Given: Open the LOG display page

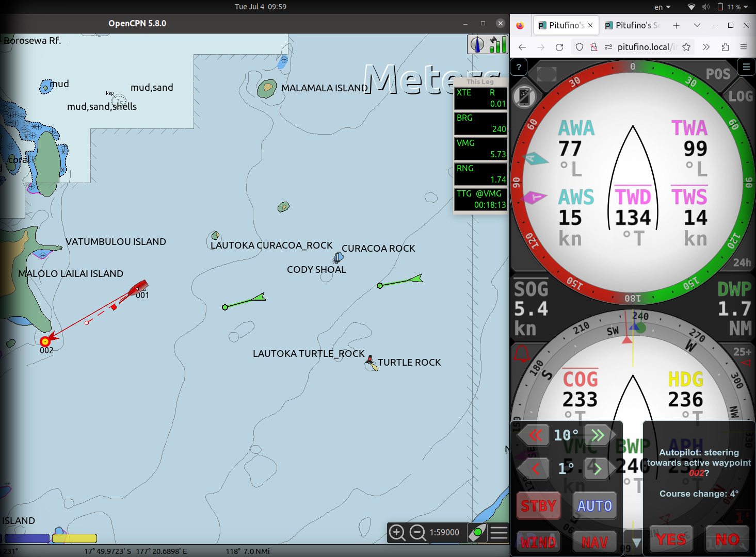Looking at the screenshot, I should [741, 96].
